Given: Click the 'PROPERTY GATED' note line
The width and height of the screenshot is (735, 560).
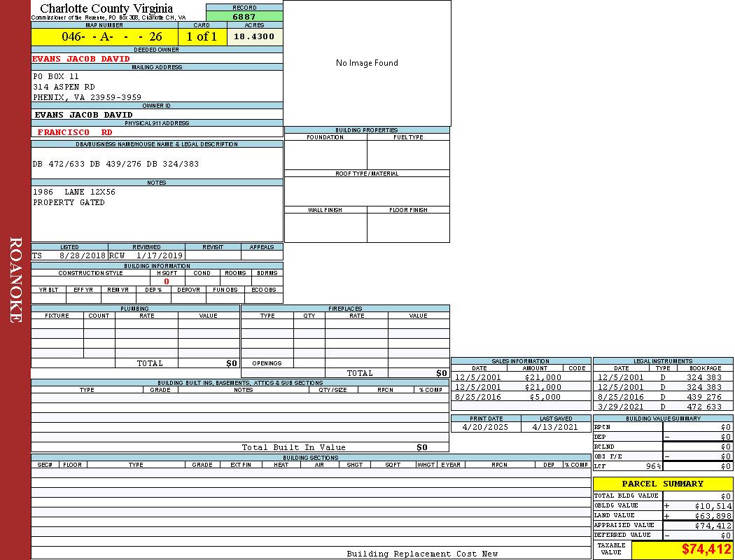Looking at the screenshot, I should click(x=69, y=202).
